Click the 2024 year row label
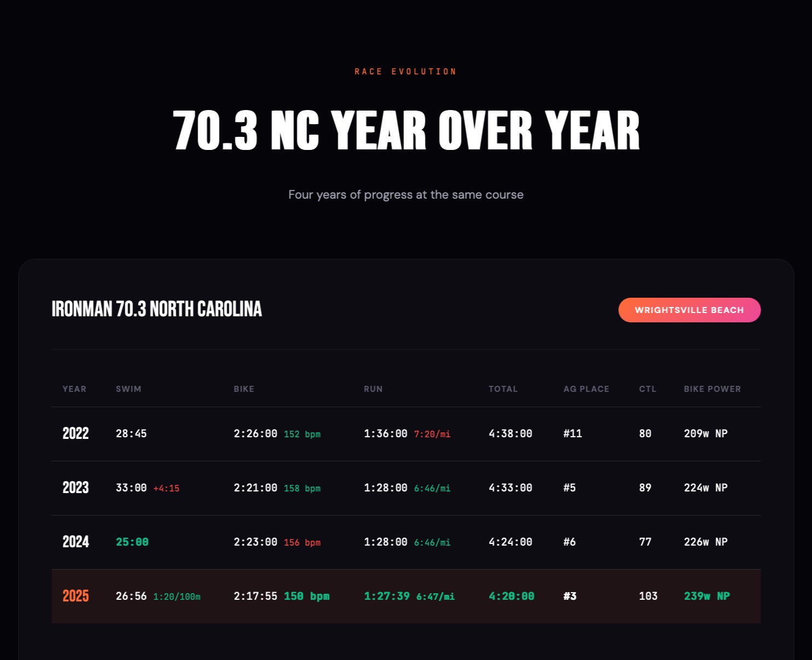The image size is (812, 660). click(76, 542)
